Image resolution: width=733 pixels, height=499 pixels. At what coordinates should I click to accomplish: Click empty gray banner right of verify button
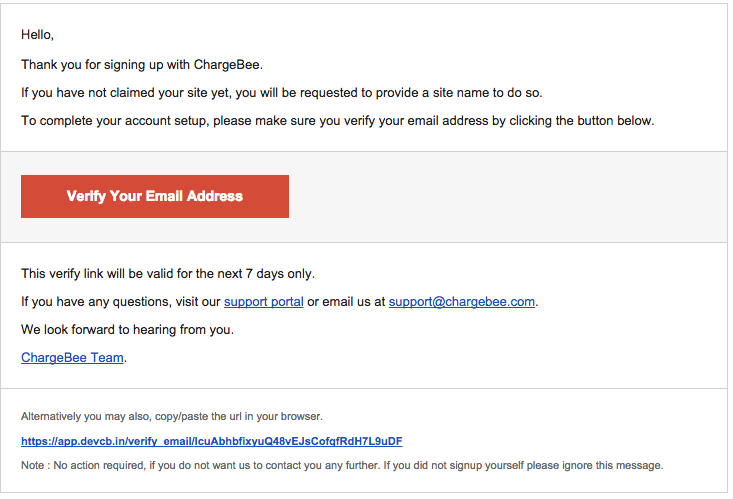tap(507, 196)
